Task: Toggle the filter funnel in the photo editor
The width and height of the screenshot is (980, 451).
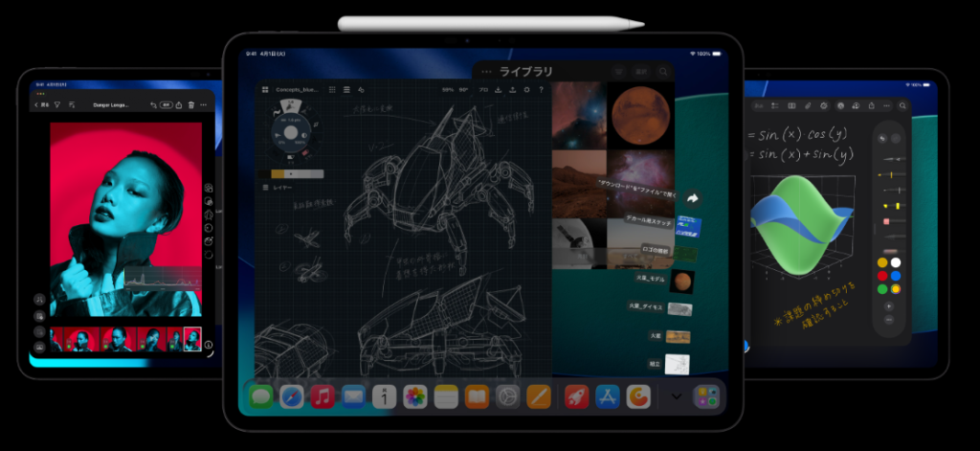Action: 57,104
